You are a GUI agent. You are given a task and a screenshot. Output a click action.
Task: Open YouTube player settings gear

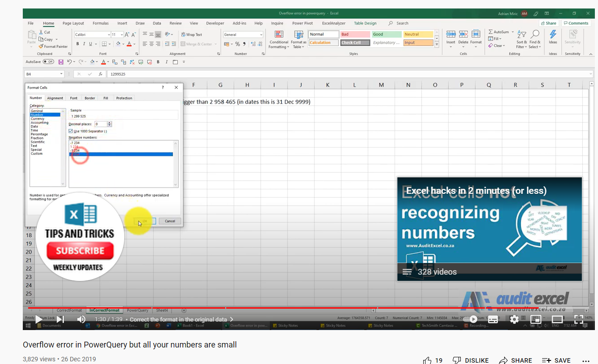(514, 319)
